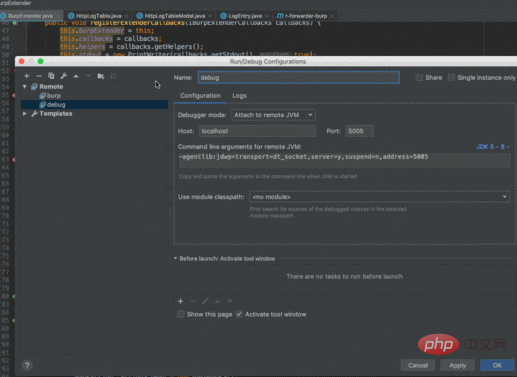
Task: Remove the selected configuration
Action: [39, 76]
